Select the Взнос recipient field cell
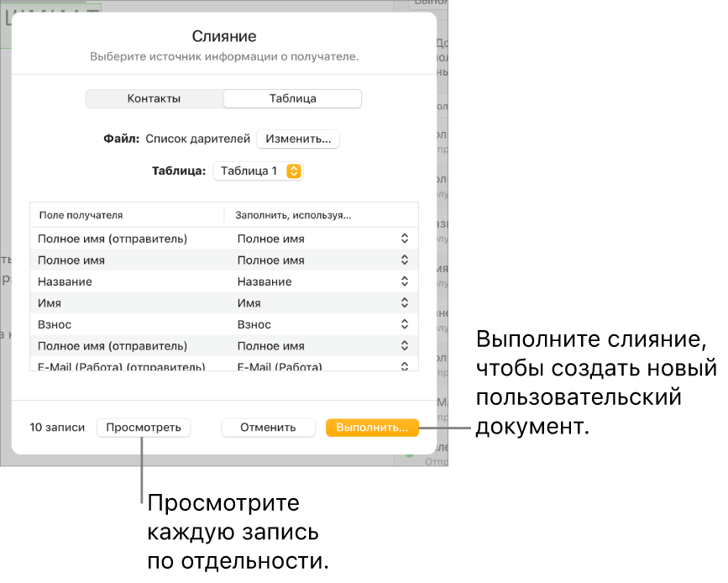 (128, 324)
